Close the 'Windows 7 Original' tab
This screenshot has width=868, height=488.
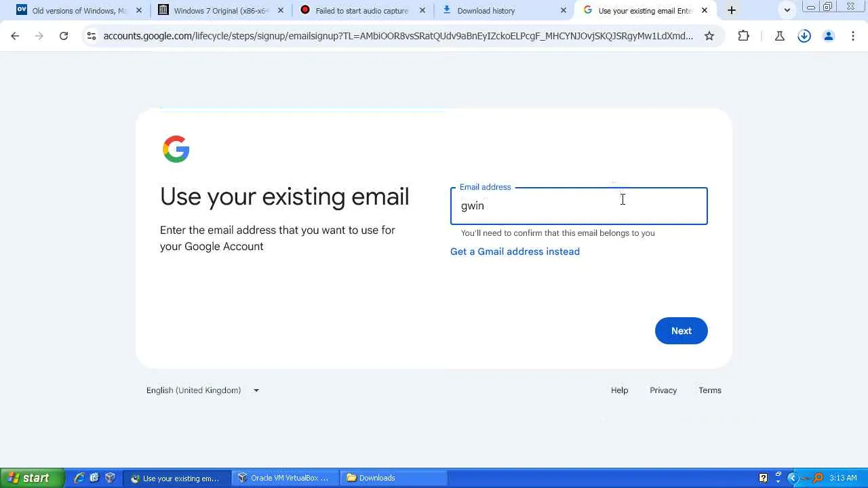click(281, 10)
